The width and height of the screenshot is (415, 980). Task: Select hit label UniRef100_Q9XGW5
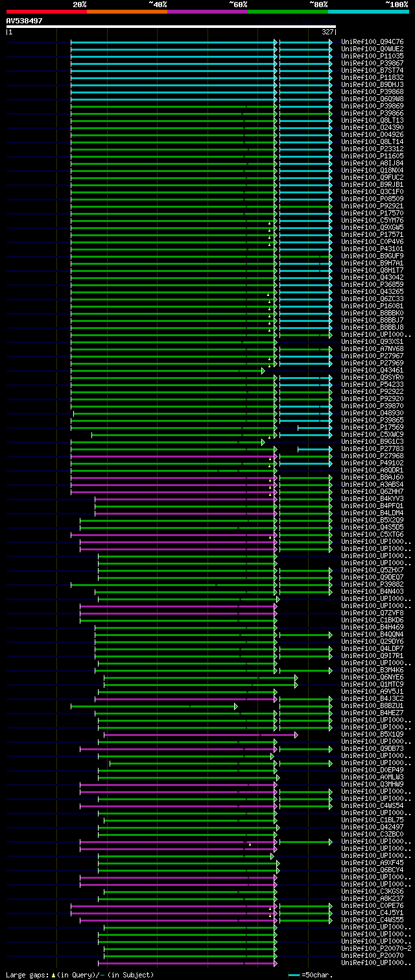[x=372, y=227]
